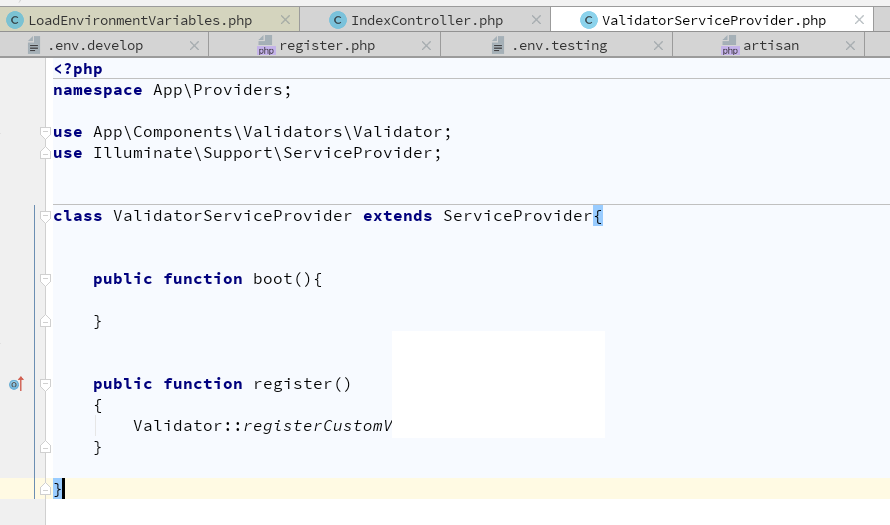Fold the boot() function body
Image resolution: width=890 pixels, height=525 pixels.
coord(45,279)
